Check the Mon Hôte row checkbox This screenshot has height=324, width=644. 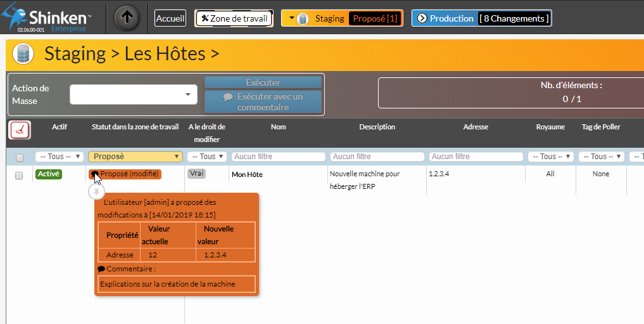19,176
